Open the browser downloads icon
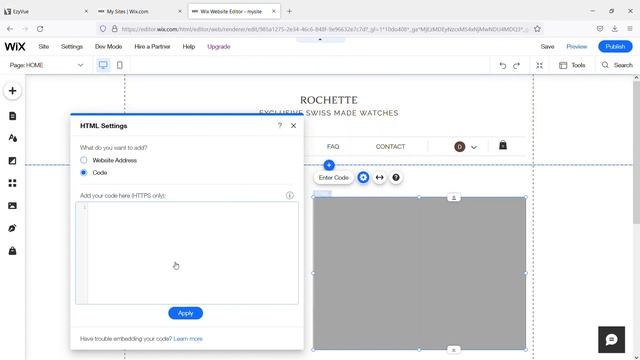The image size is (640, 360). point(615,29)
